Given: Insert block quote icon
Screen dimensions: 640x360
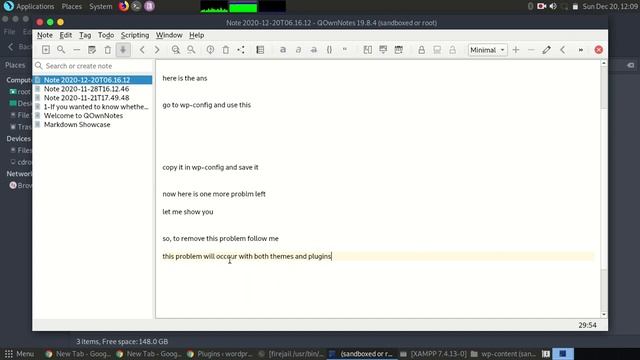Looking at the screenshot, I should (x=344, y=50).
